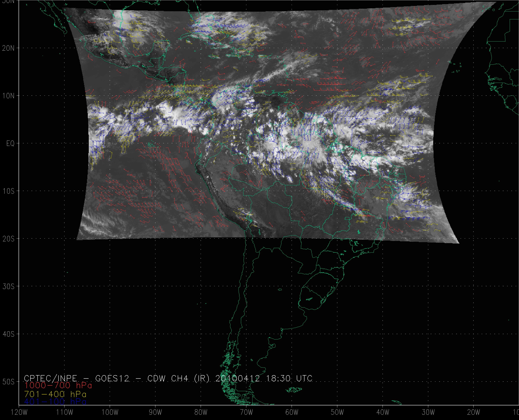Click the red 1000-700 hPa legend label
Image resolution: width=519 pixels, height=420 pixels.
[x=58, y=385]
